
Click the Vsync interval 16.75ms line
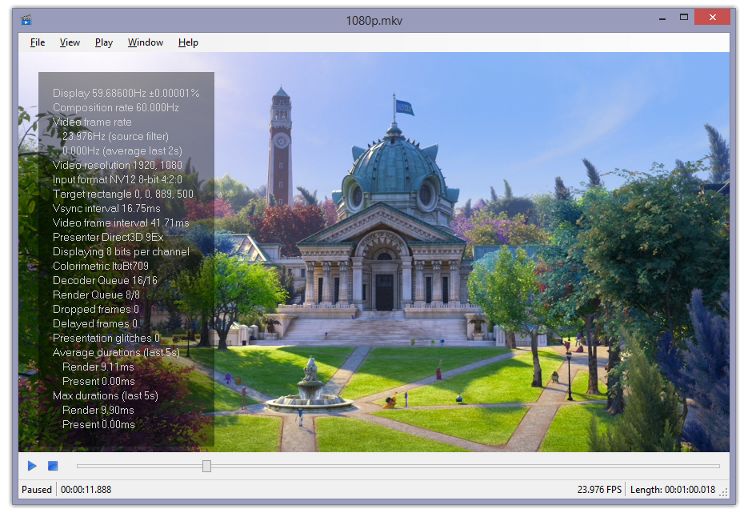(x=106, y=208)
